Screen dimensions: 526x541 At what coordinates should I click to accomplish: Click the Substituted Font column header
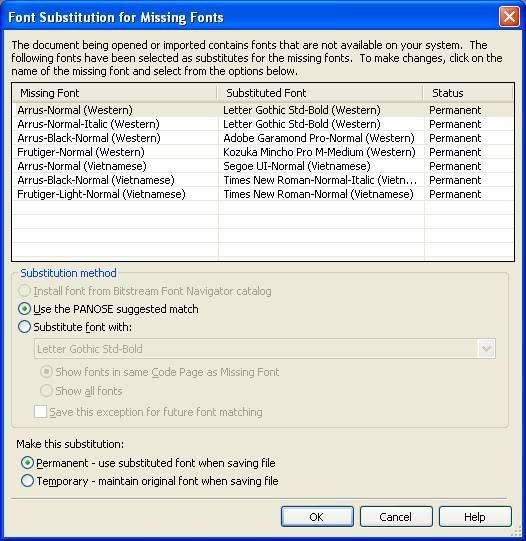coord(320,93)
